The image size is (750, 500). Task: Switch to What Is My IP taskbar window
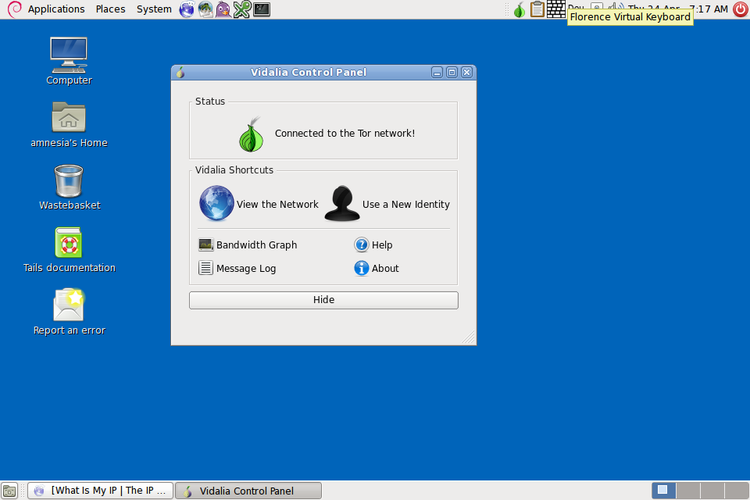tap(100, 491)
